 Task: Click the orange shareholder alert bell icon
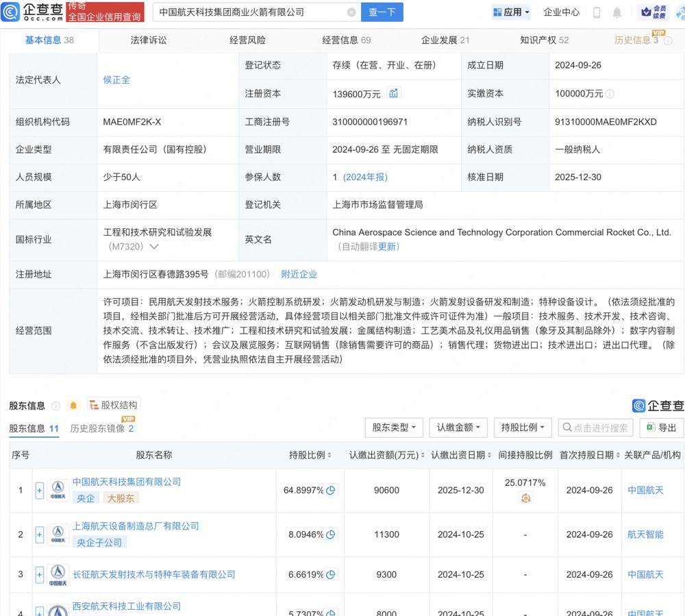[74, 406]
